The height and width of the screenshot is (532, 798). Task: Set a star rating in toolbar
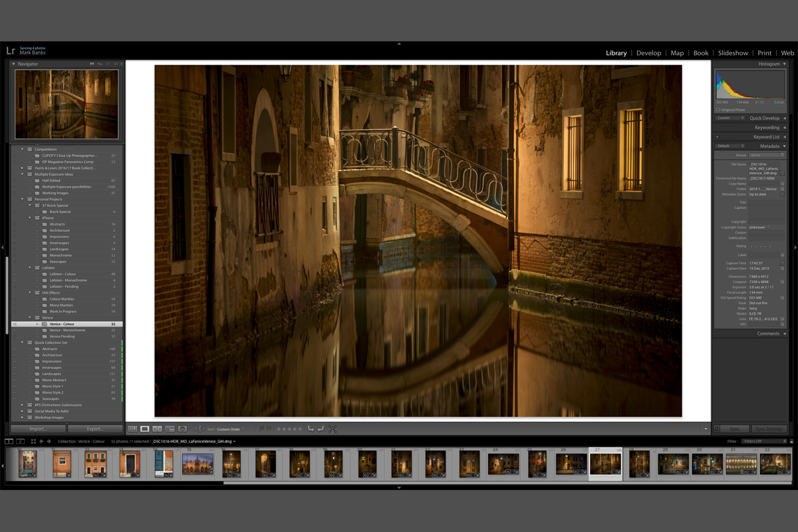coord(289,429)
